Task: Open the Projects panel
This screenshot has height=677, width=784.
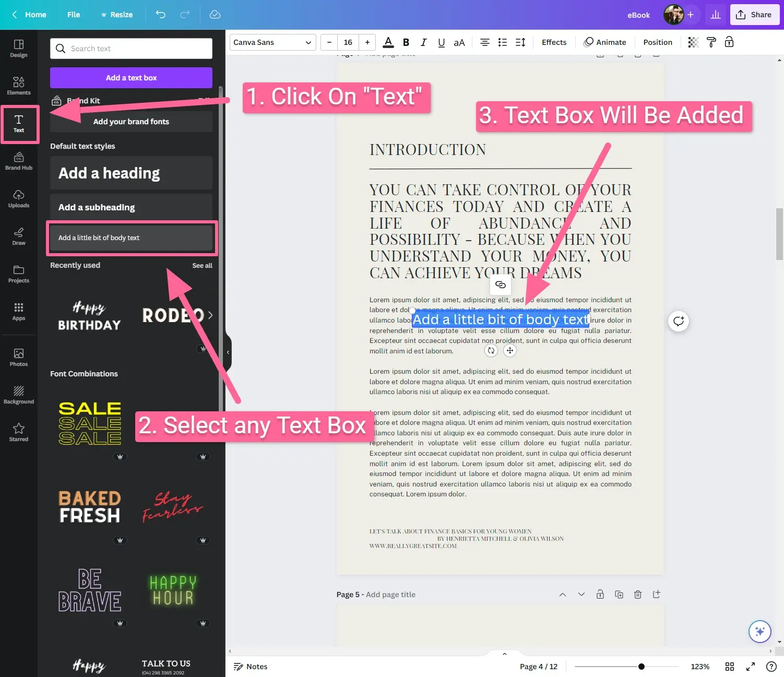Action: click(19, 274)
